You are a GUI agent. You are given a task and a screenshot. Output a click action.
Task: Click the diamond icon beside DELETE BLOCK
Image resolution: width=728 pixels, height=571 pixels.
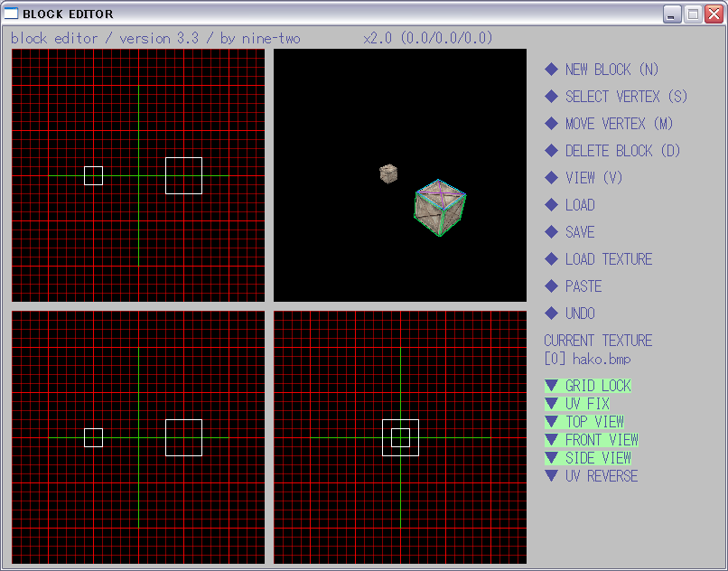552,151
